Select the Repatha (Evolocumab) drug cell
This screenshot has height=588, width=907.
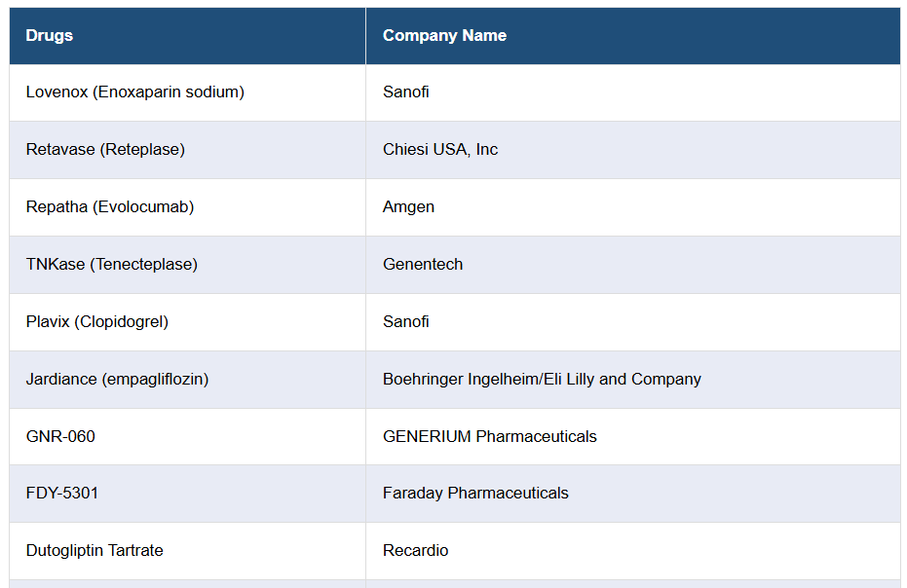pyautogui.click(x=110, y=206)
